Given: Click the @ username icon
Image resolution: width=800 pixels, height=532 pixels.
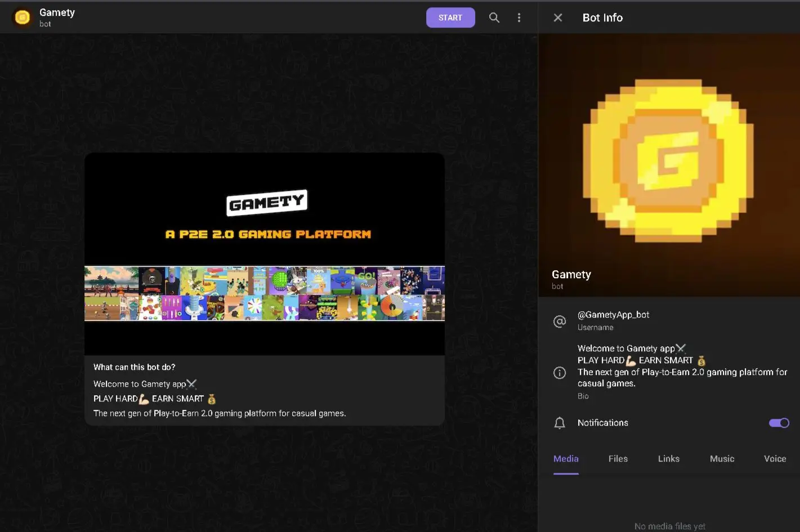Looking at the screenshot, I should [x=560, y=321].
